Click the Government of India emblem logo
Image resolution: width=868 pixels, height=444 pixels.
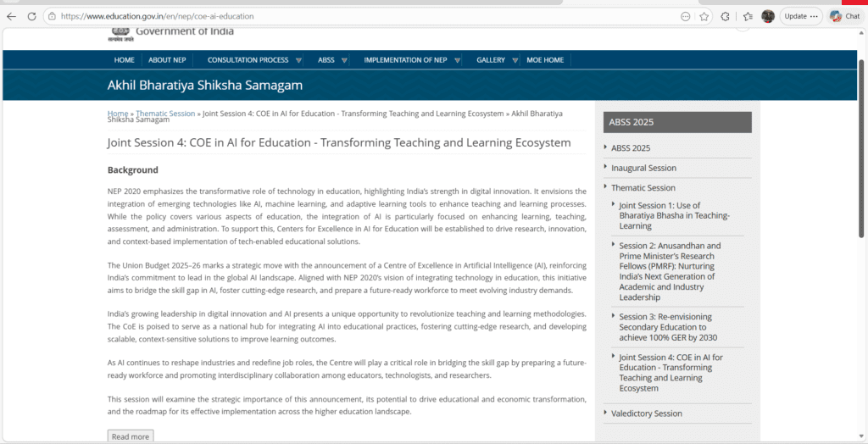[x=120, y=35]
